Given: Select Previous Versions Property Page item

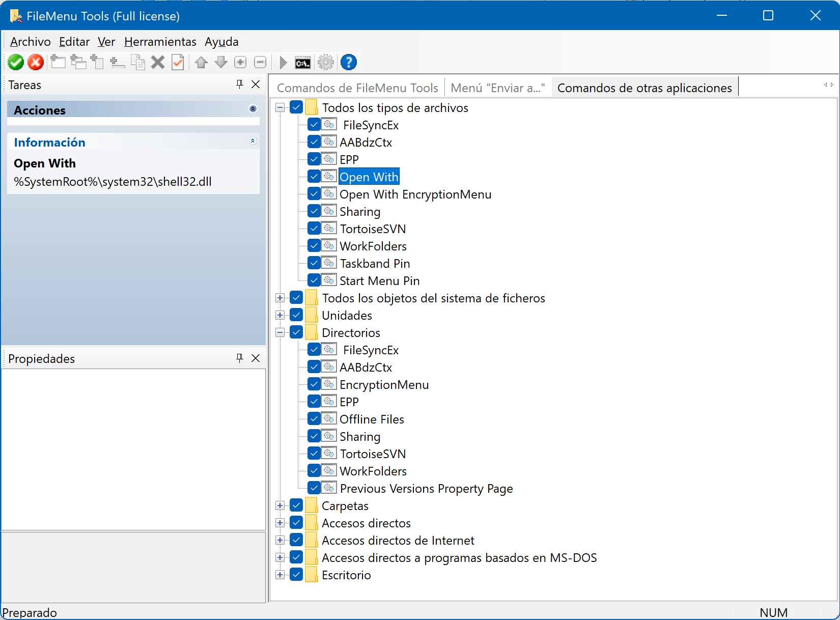Looking at the screenshot, I should pos(427,488).
